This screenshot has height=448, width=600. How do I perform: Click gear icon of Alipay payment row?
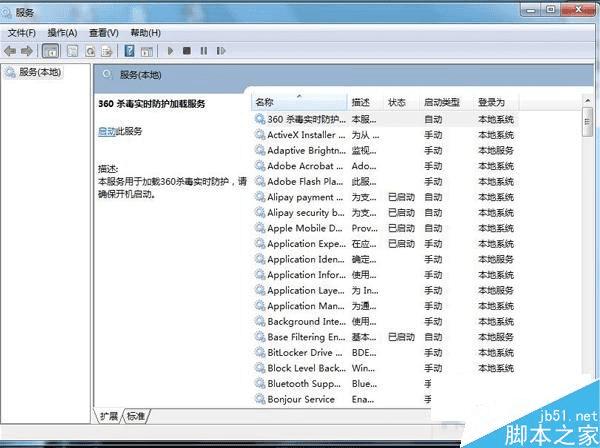tap(260, 197)
